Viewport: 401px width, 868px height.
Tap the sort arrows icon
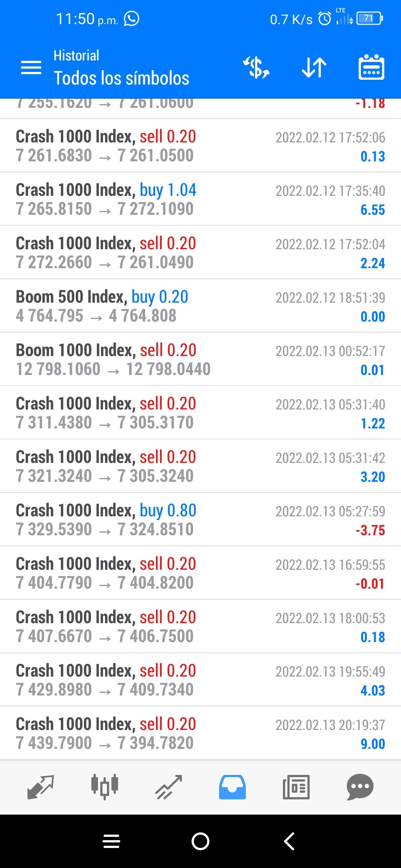click(314, 68)
